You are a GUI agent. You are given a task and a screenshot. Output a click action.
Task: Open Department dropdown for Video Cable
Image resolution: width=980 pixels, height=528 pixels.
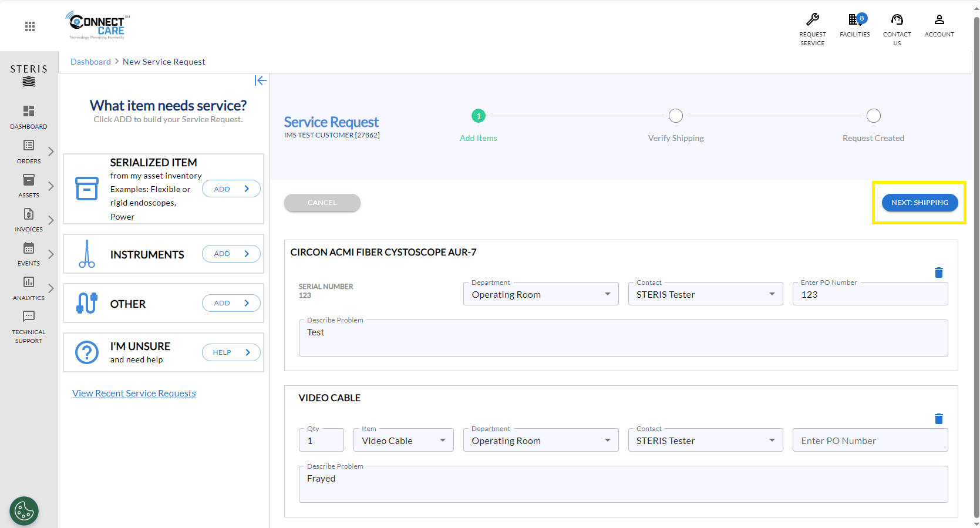(541, 440)
